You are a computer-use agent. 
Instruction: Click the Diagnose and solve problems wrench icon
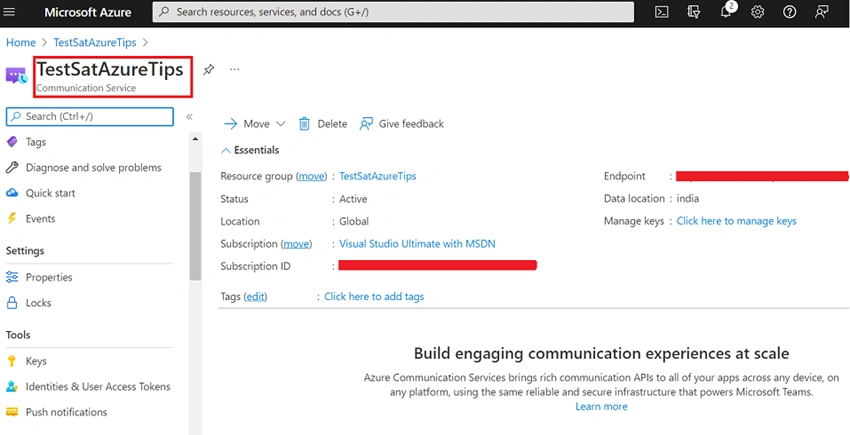click(x=11, y=168)
